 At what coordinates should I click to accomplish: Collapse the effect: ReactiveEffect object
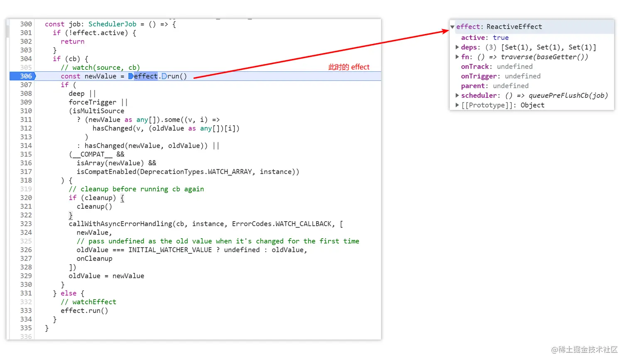tap(453, 27)
